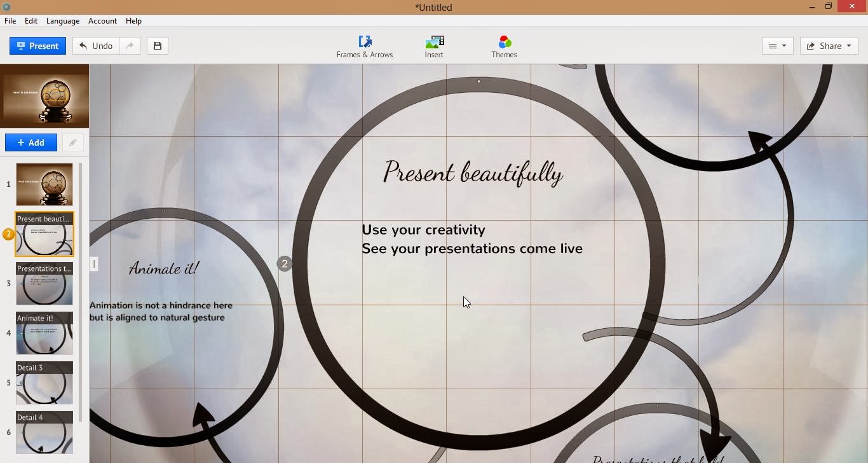Viewport: 868px width, 463px height.
Task: Click the Add frame button
Action: (x=31, y=142)
